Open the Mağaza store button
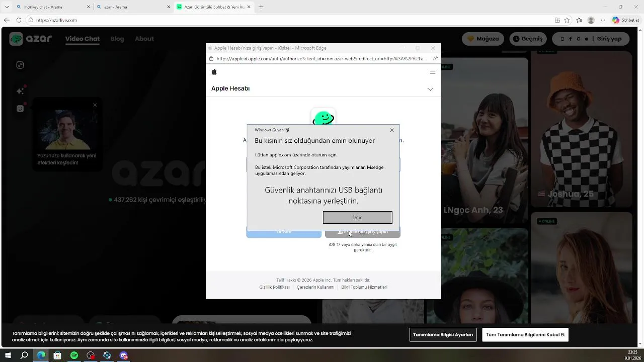The height and width of the screenshot is (362, 644). click(483, 39)
